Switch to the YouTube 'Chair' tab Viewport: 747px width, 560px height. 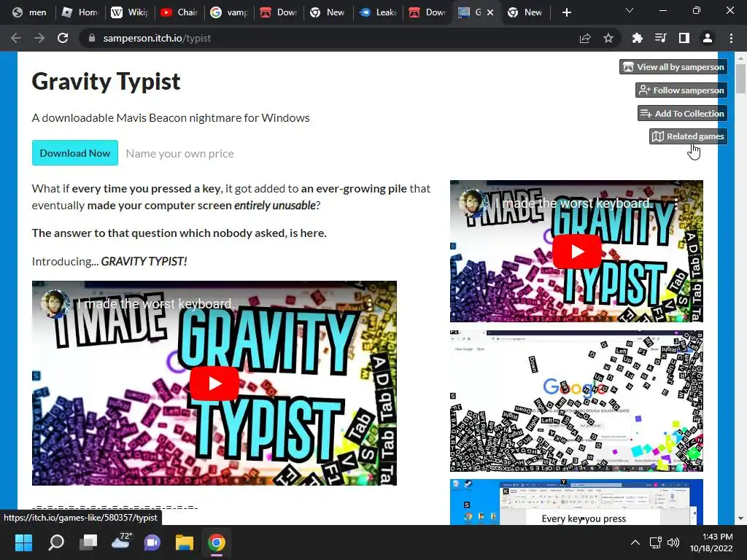click(179, 13)
